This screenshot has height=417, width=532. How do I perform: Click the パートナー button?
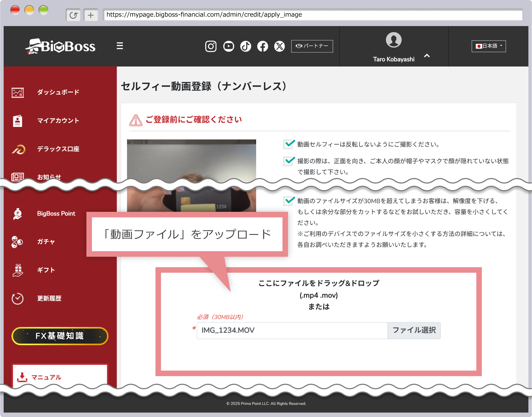click(x=312, y=46)
